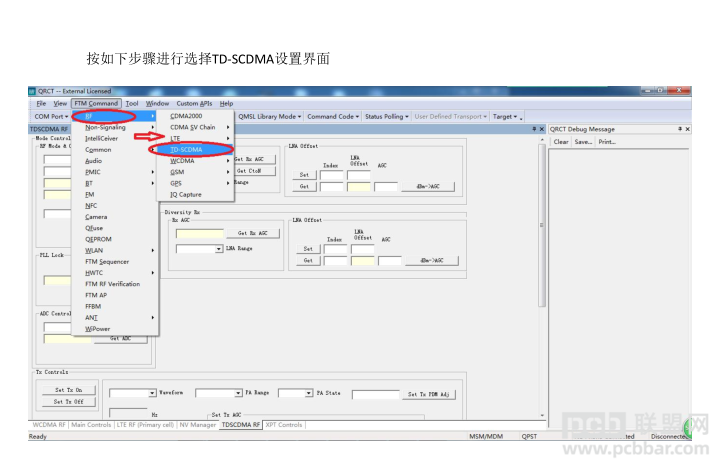The height and width of the screenshot is (476, 715).
Task: Select FFBM menu entry
Action: (x=115, y=306)
